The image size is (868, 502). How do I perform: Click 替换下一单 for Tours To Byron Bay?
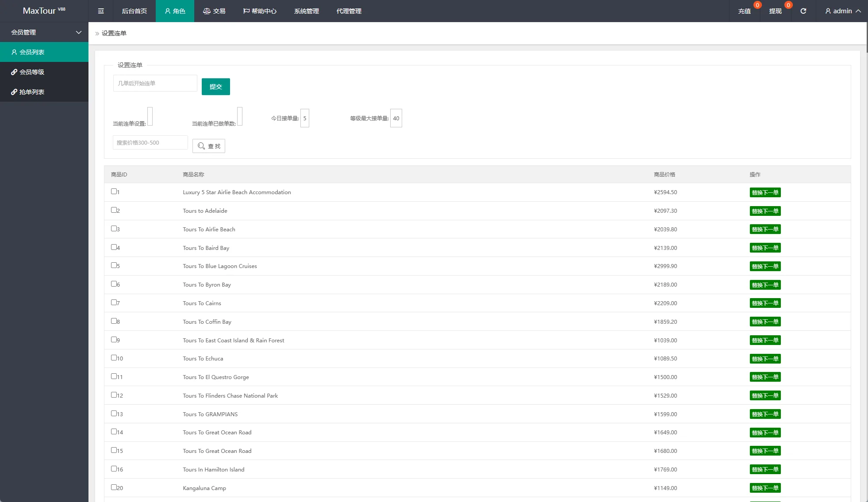(765, 285)
